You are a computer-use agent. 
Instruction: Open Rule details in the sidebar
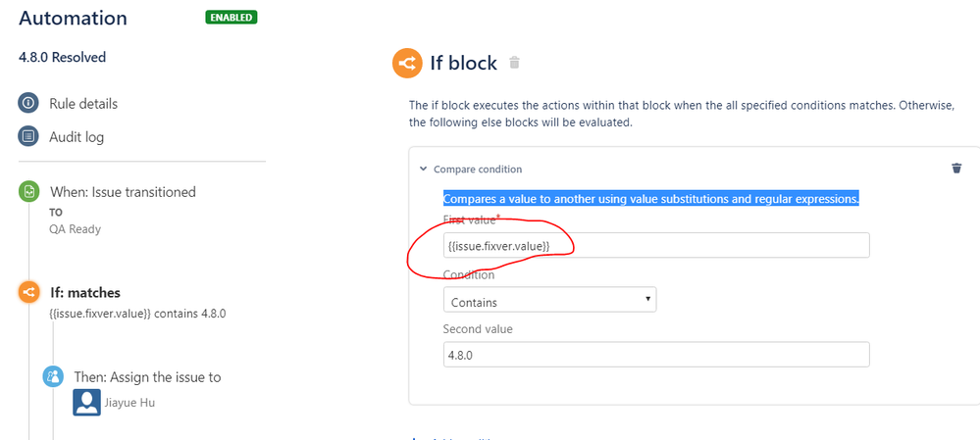pos(83,103)
